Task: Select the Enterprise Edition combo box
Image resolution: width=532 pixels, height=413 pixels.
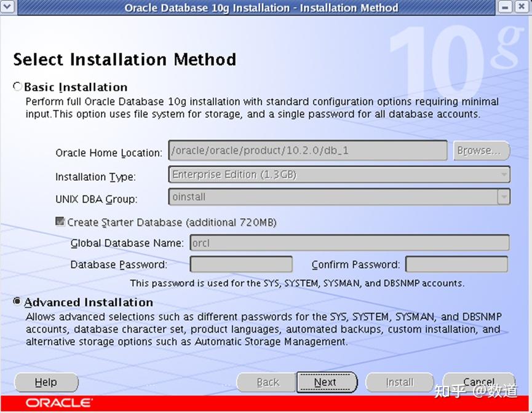Action: coord(338,174)
